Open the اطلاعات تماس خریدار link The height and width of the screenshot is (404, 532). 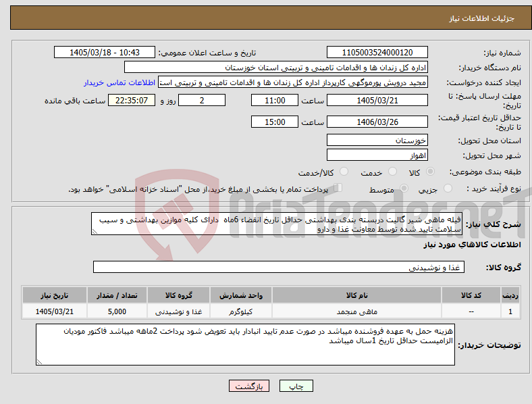[x=119, y=82]
